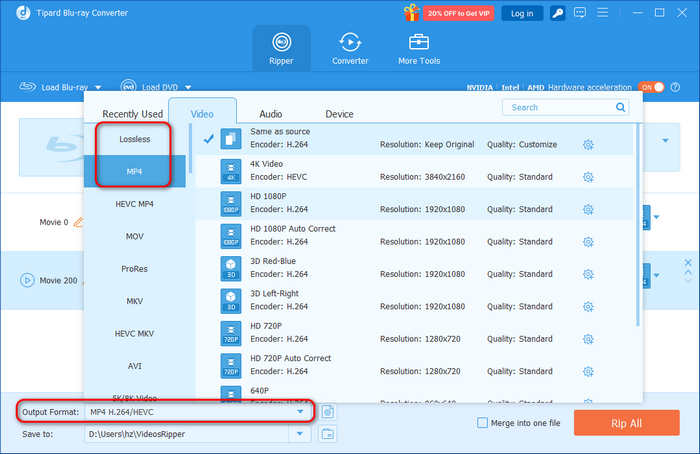
Task: Edit Movie 0 name pencil icon
Action: (79, 222)
